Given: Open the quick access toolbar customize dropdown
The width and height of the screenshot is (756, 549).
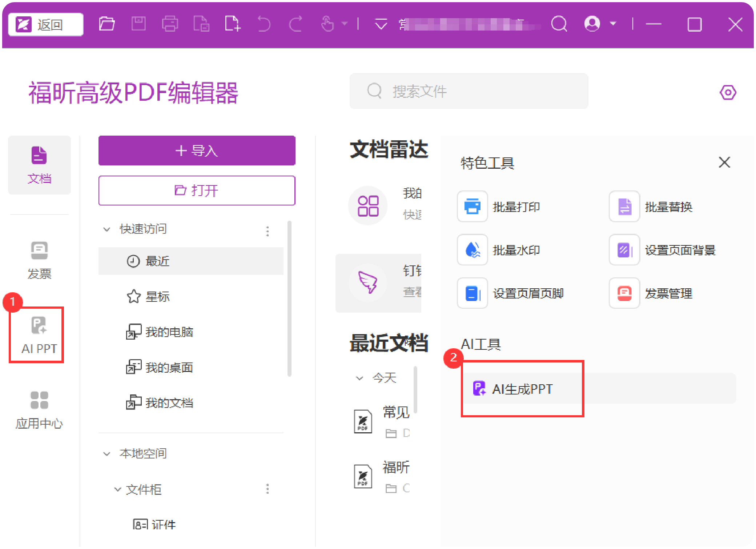Looking at the screenshot, I should click(x=381, y=24).
